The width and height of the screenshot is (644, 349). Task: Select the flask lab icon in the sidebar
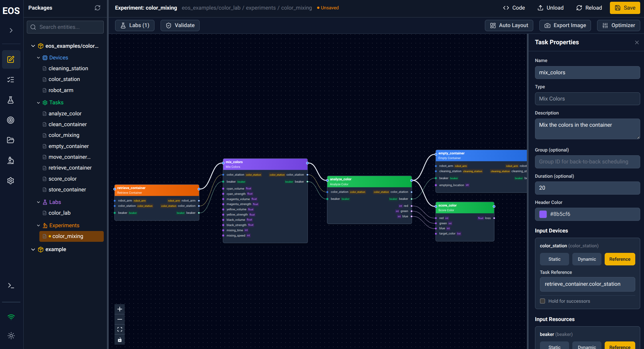click(x=11, y=100)
